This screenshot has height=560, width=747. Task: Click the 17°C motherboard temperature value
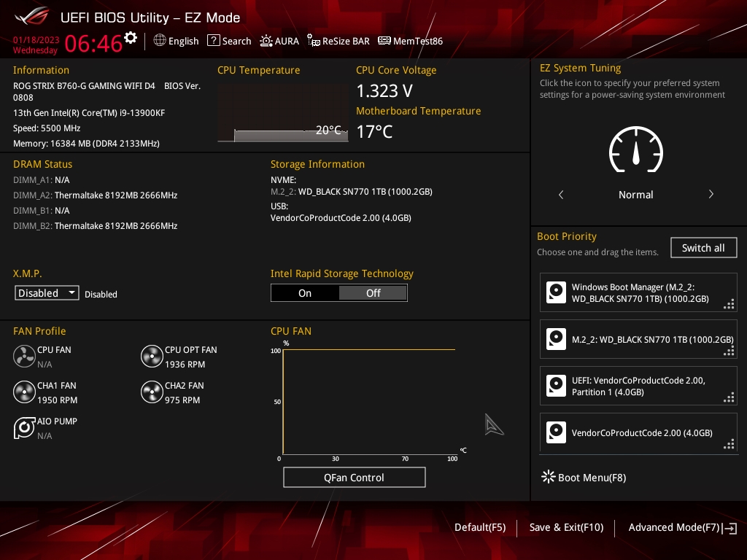pyautogui.click(x=374, y=131)
